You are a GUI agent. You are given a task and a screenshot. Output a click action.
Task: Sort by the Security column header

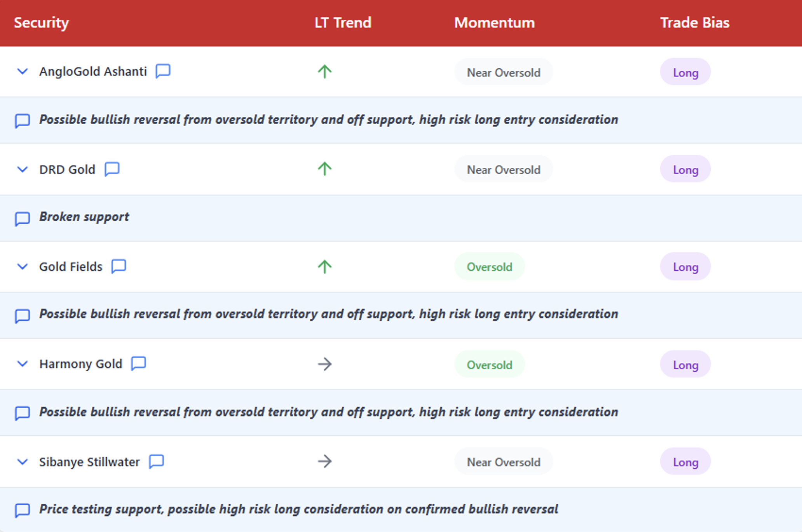coord(41,23)
